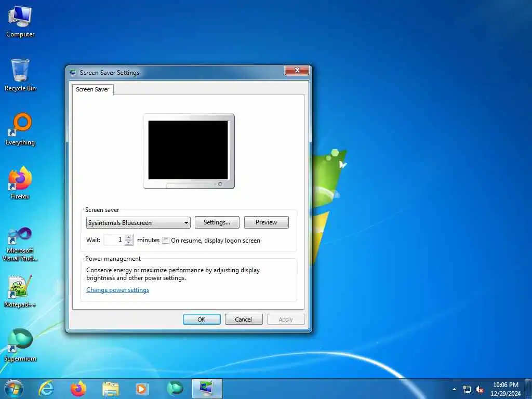532x399 pixels.
Task: Open screen saver Settings... button
Action: pyautogui.click(x=217, y=222)
